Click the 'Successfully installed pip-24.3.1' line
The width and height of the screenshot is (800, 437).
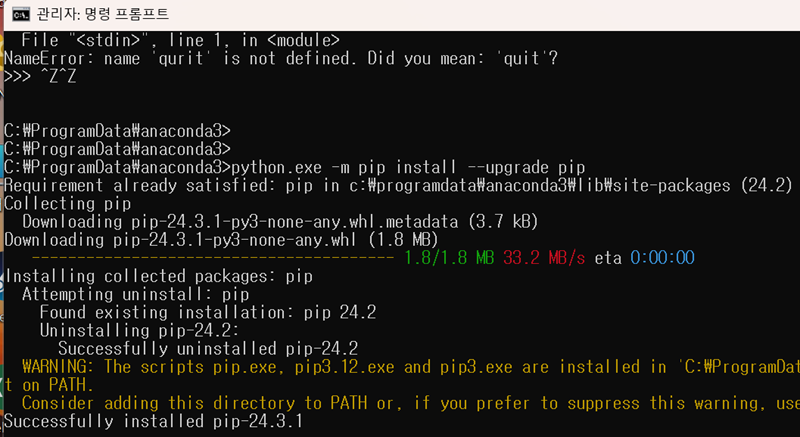(x=154, y=422)
